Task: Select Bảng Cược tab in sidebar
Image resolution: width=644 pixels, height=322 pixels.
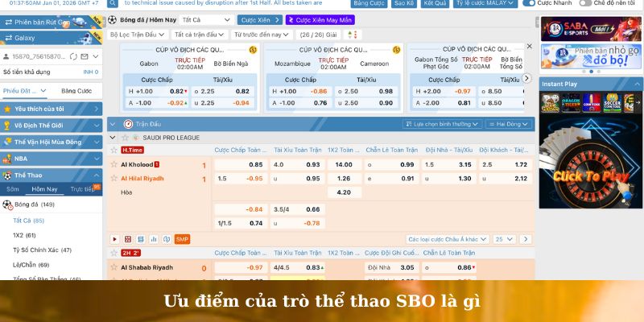Action: [x=76, y=91]
